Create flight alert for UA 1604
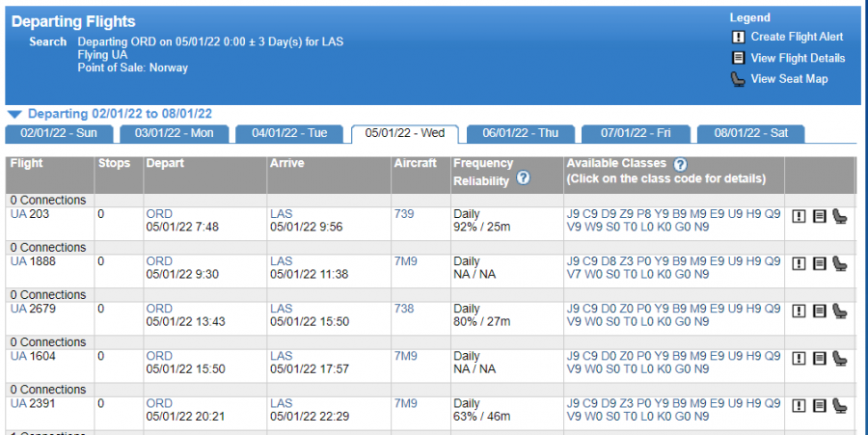This screenshot has height=435, width=868. (799, 359)
